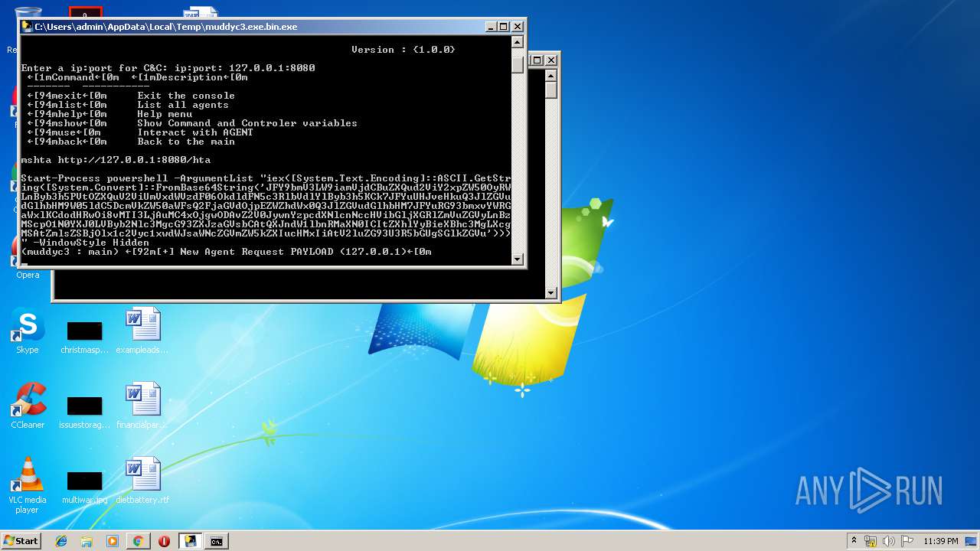980x551 pixels.
Task: Click 'Help menu' description line
Action: (x=165, y=114)
